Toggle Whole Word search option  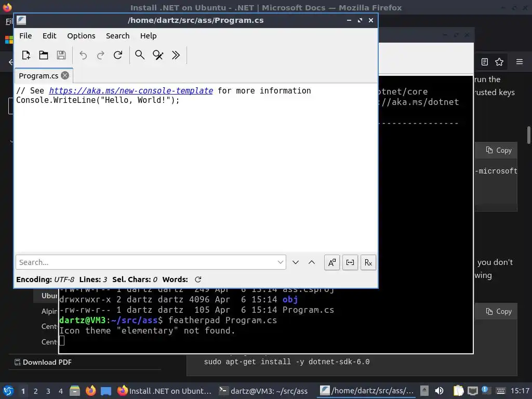(x=350, y=262)
